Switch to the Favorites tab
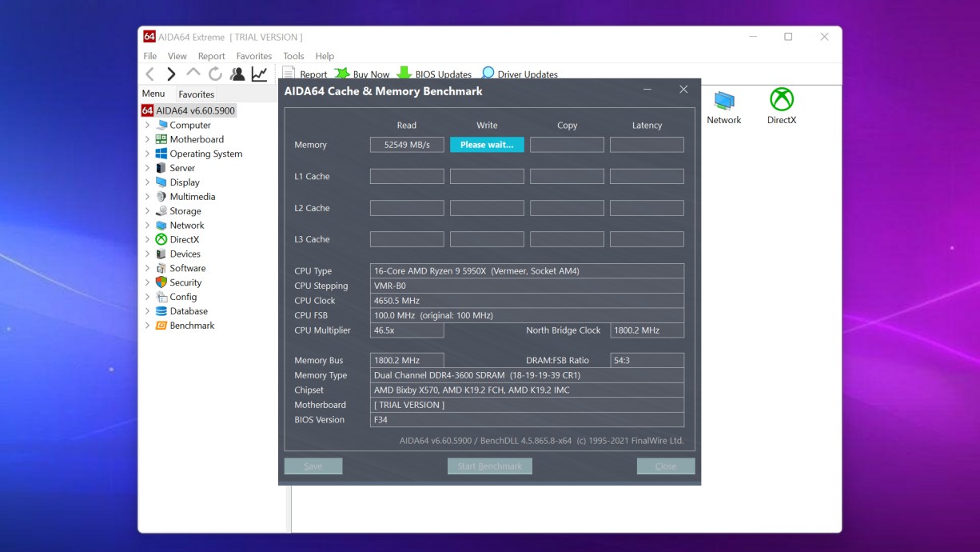 point(196,94)
